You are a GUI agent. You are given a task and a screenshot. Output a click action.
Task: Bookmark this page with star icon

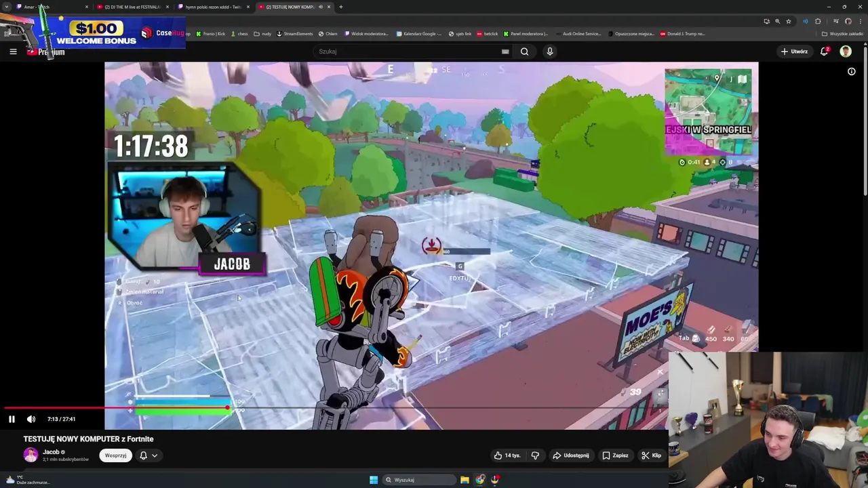[x=788, y=21]
